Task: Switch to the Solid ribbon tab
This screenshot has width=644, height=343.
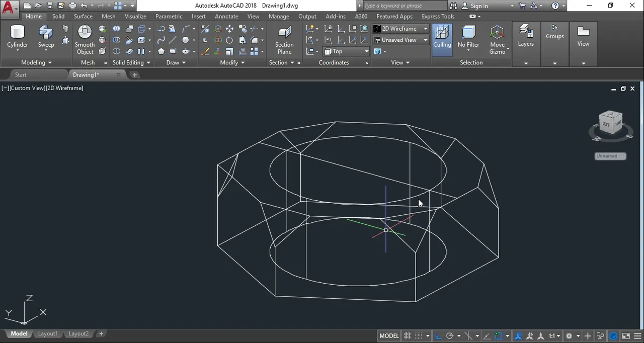Action: click(x=58, y=16)
